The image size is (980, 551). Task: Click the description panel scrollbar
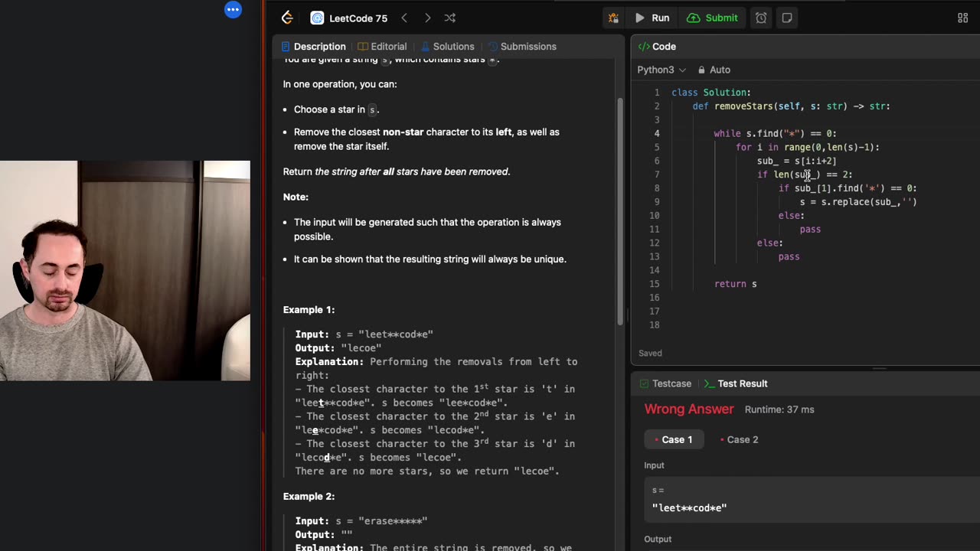click(619, 211)
